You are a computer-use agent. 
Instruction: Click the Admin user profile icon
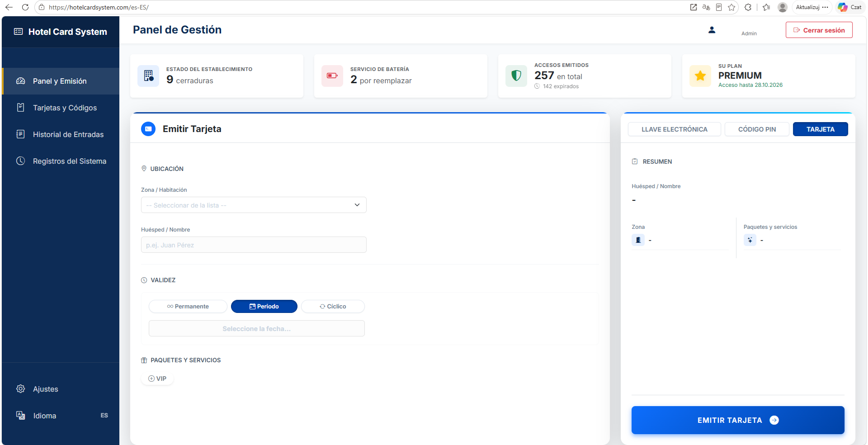coord(712,30)
